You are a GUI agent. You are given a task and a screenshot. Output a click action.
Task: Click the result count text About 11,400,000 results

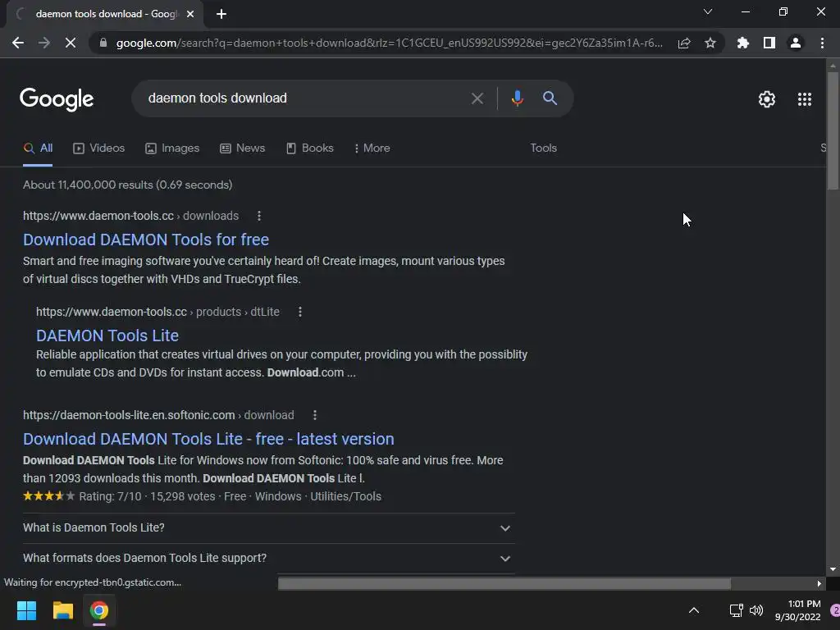127,185
